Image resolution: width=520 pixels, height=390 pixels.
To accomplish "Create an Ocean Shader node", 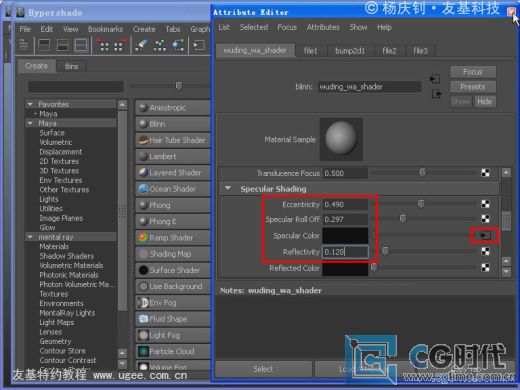I will coord(172,189).
